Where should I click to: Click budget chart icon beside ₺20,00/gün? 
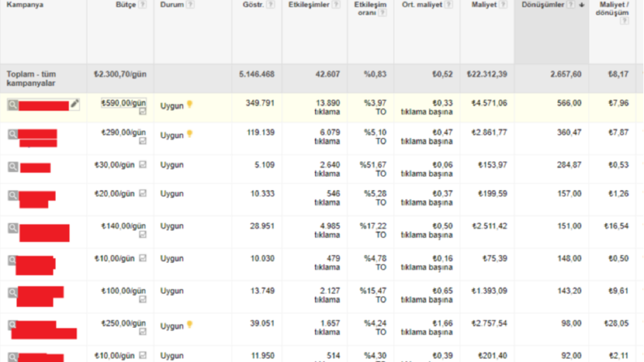click(142, 193)
